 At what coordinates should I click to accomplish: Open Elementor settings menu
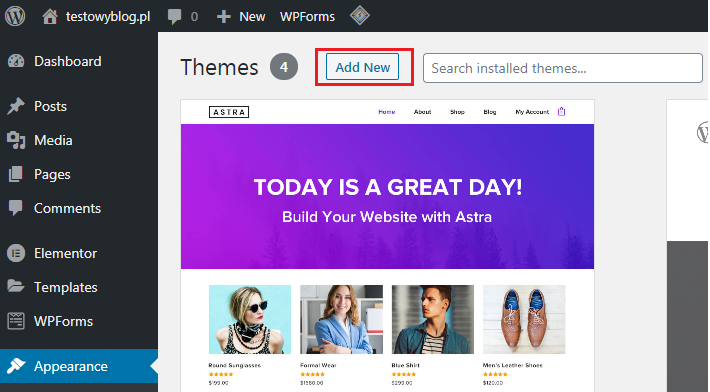(x=65, y=253)
